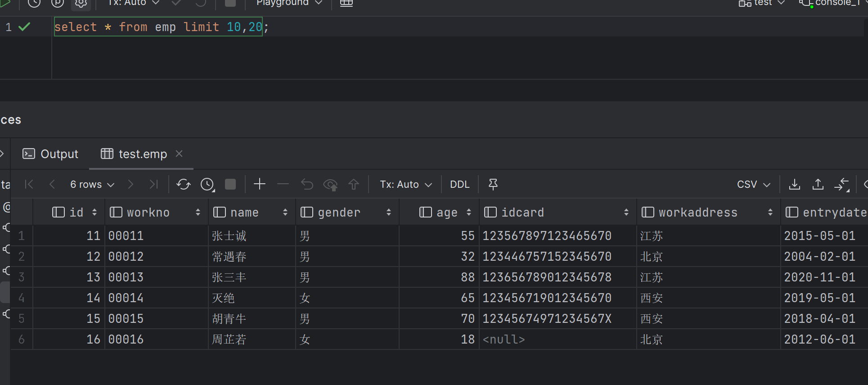
Task: Click the stop button in the grid toolbar
Action: 230,184
